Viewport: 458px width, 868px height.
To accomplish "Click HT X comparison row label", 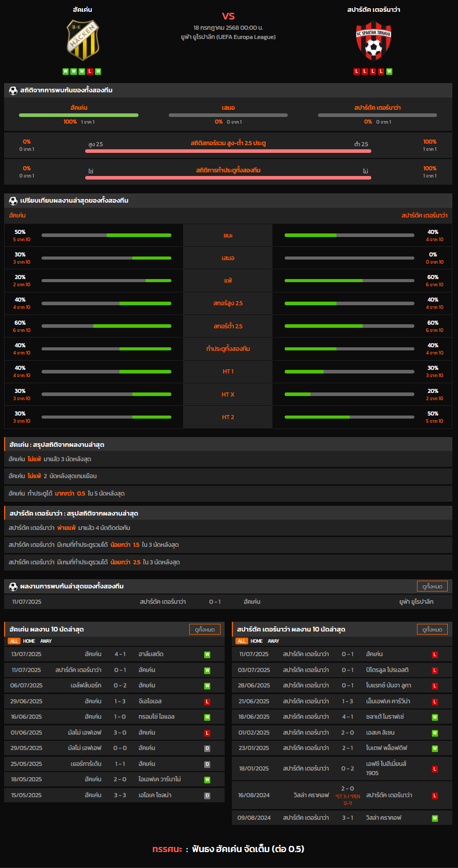I will point(228,394).
